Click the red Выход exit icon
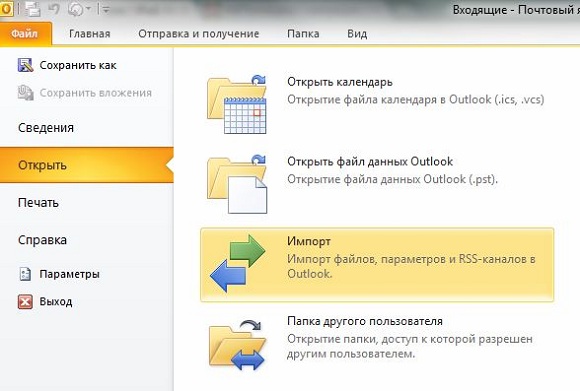The image size is (580, 391). point(25,301)
